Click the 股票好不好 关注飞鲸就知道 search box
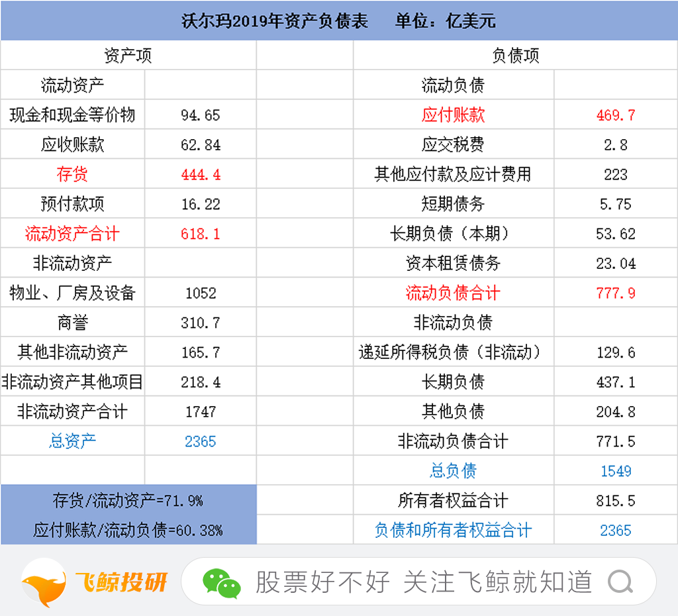This screenshot has height=616, width=678. 418,582
